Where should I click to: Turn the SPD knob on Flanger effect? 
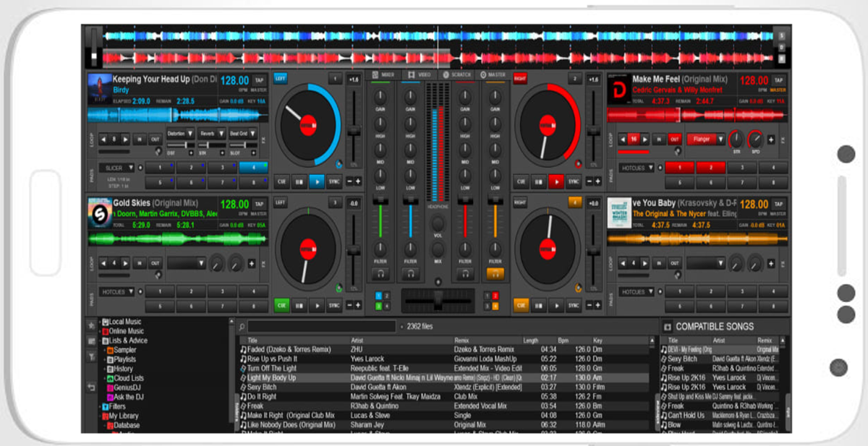coord(756,139)
